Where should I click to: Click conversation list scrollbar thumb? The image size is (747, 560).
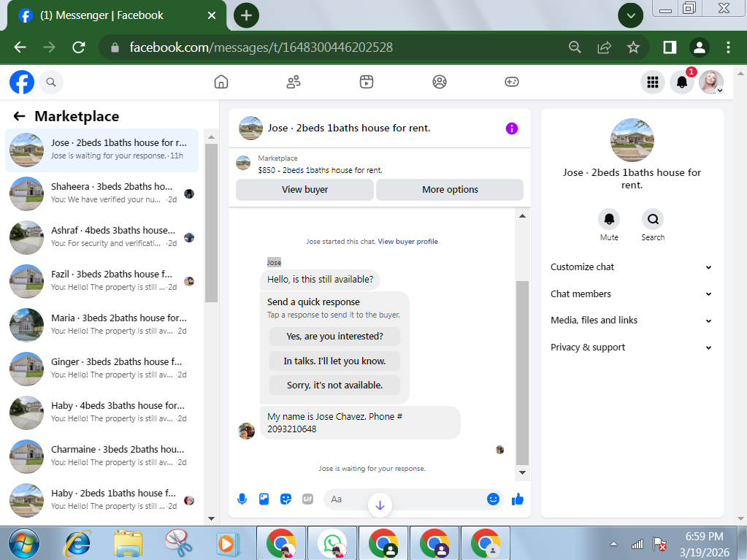click(212, 223)
